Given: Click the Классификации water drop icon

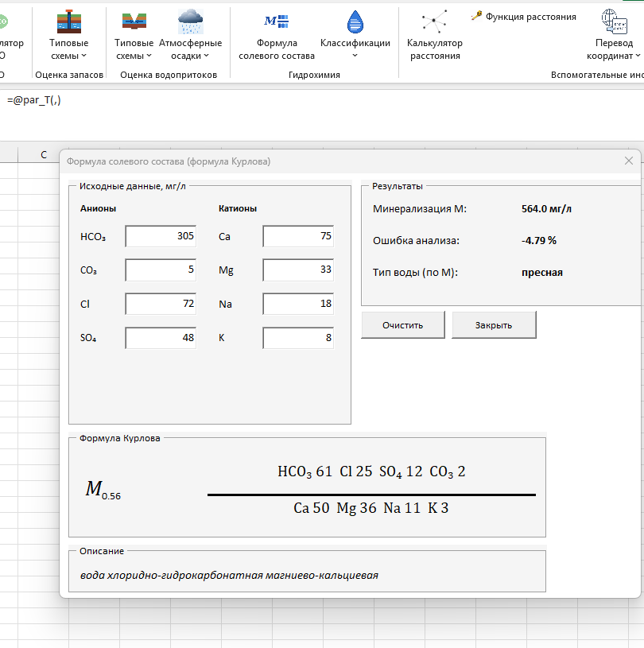Looking at the screenshot, I should click(x=355, y=22).
